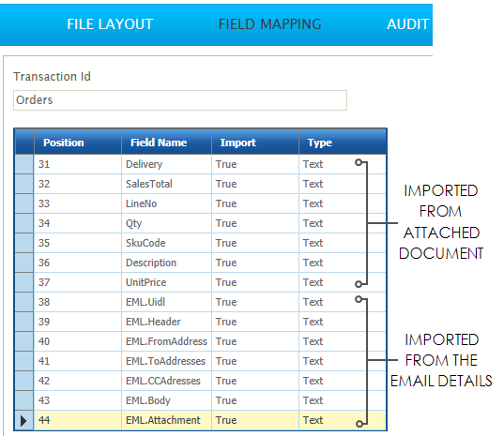The height and width of the screenshot is (436, 504).
Task: Select the Qty field row
Action: click(x=201, y=223)
